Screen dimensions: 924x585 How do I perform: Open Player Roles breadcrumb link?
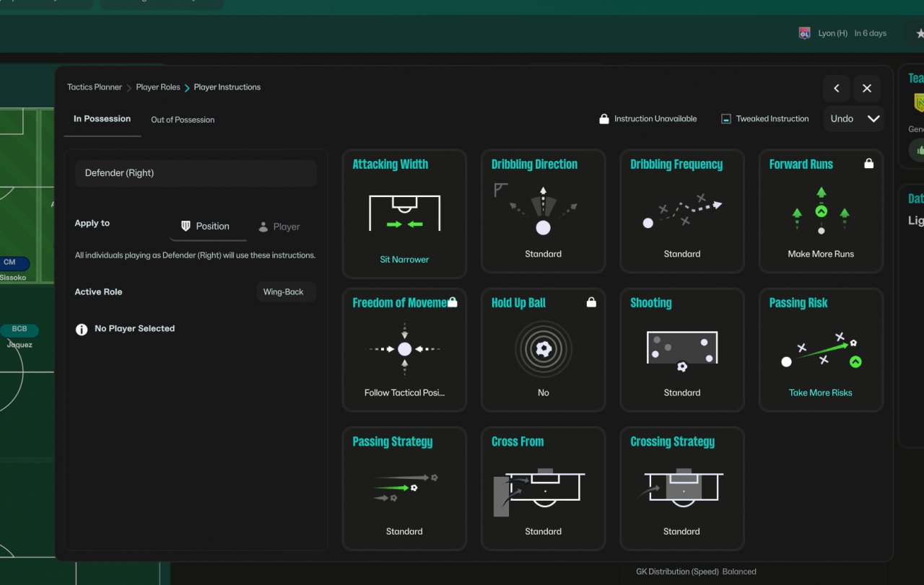click(x=158, y=87)
